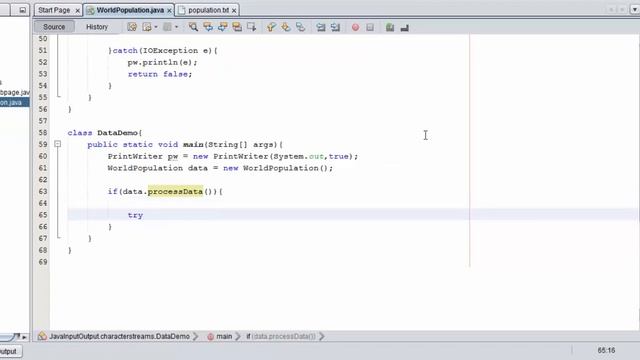Click the cursor position indicator 65:16
The height and width of the screenshot is (360, 640).
pos(606,350)
